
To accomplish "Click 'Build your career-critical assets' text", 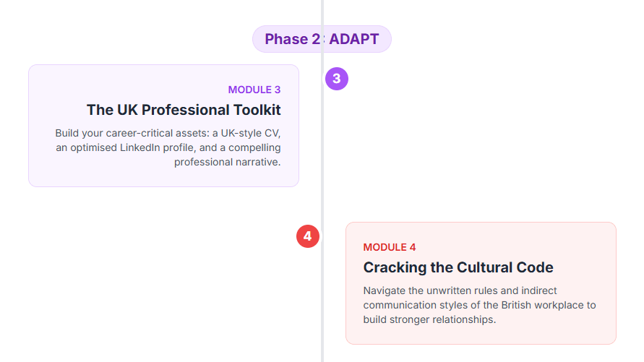I will pos(132,133).
